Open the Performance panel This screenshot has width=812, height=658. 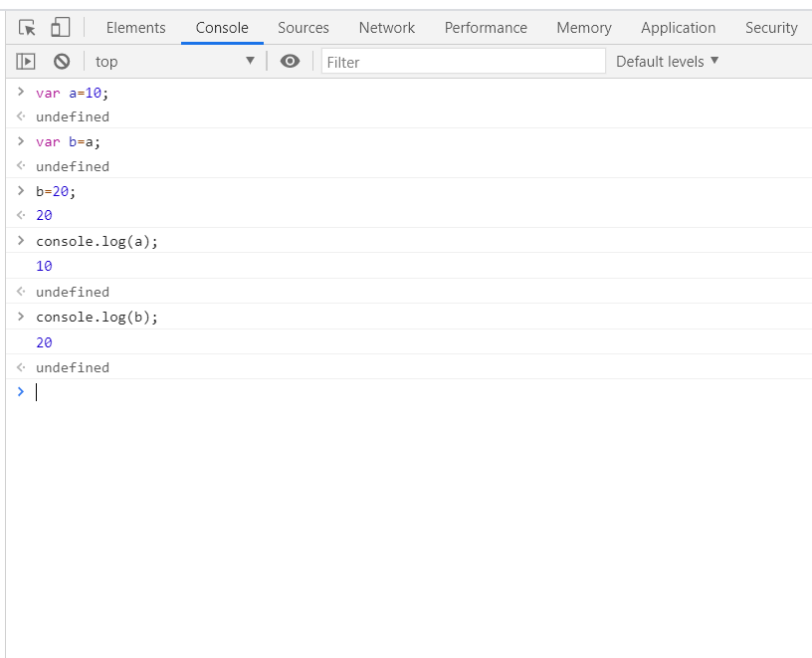pos(486,27)
